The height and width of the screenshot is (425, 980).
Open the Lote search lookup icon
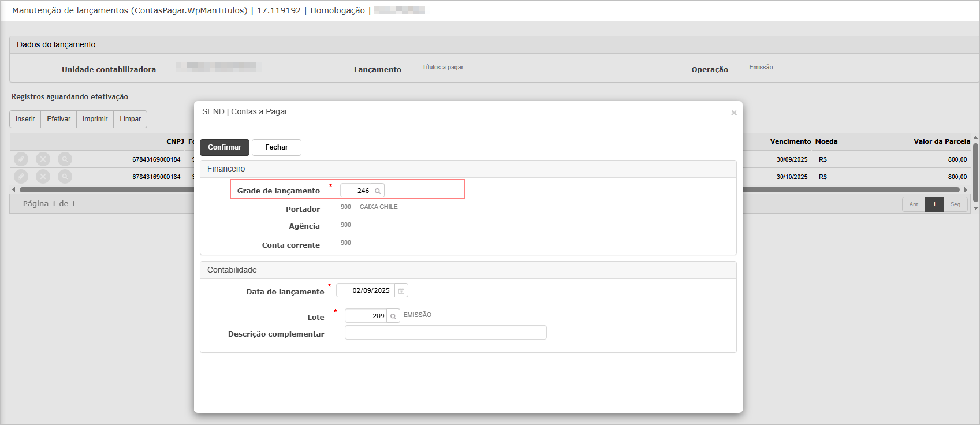(x=393, y=316)
